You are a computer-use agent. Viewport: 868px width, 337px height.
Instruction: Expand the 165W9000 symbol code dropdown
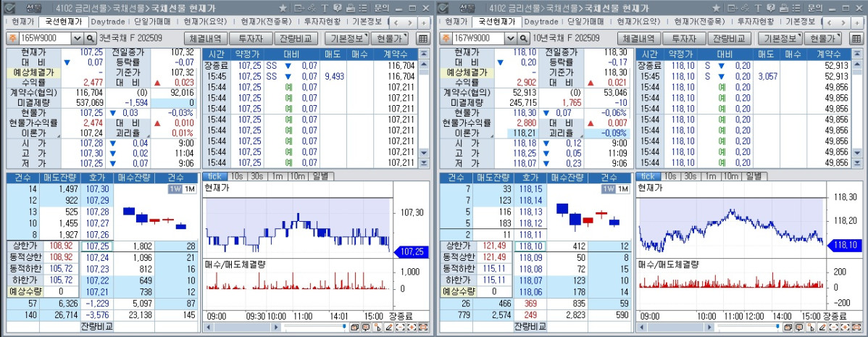[x=77, y=38]
